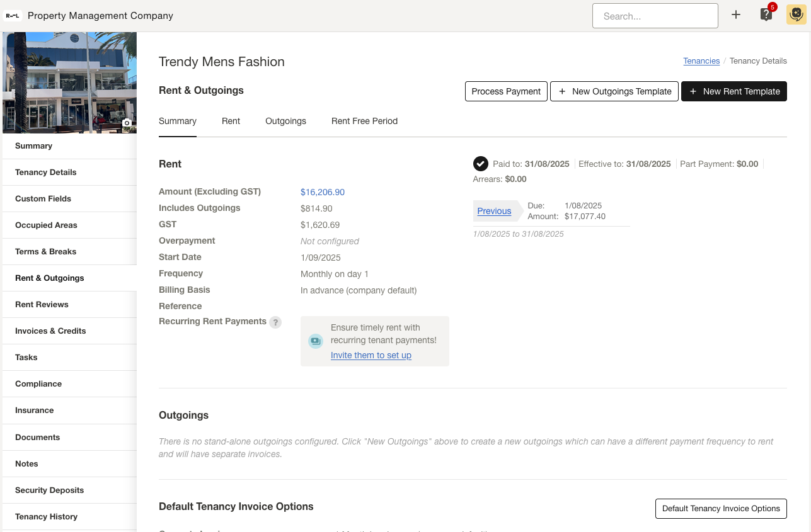Type in the Search field
811x532 pixels.
click(x=655, y=16)
